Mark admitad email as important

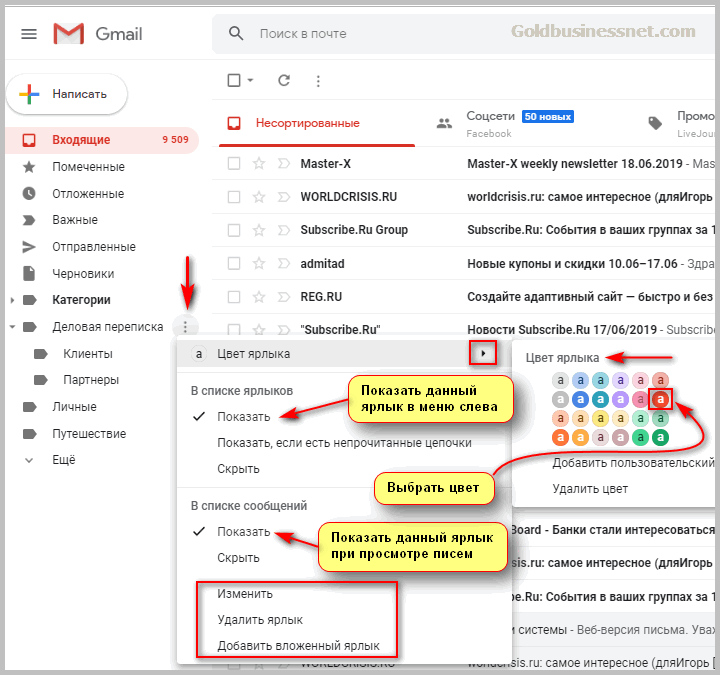(284, 264)
